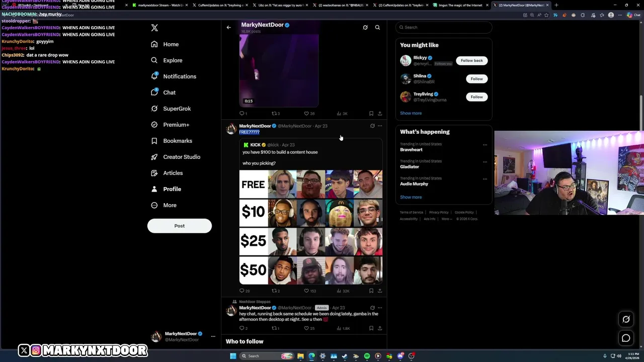
Task: Open Creator Studio from the sidebar
Action: 175,157
